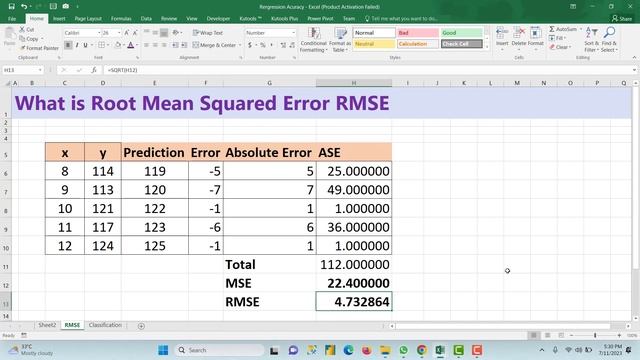Apply the Good cell style
The width and height of the screenshot is (640, 360).
(x=462, y=33)
